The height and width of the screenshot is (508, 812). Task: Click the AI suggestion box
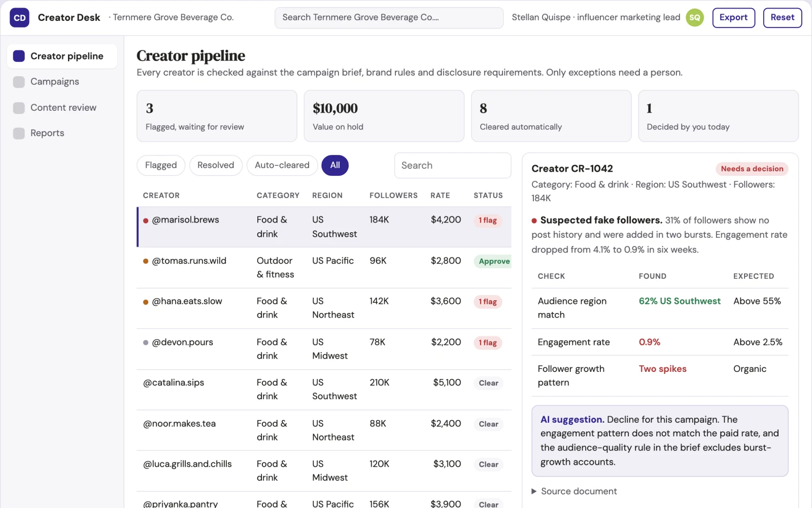click(660, 441)
